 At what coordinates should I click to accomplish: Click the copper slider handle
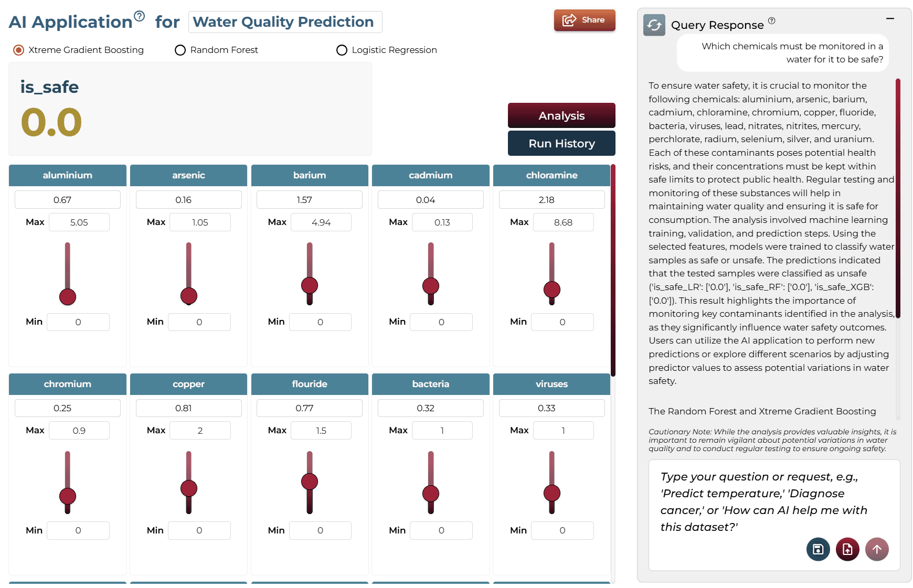(x=189, y=488)
